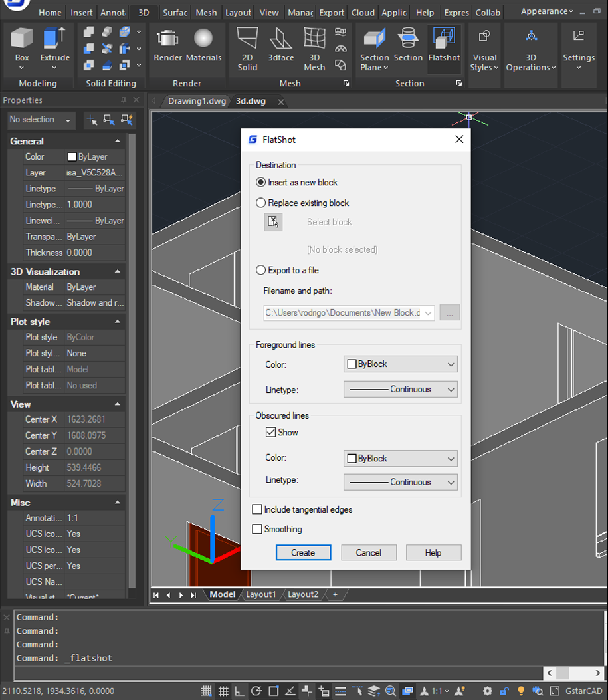The image size is (608, 700).
Task: Click the Color ByLayer property swatch
Action: tap(72, 157)
